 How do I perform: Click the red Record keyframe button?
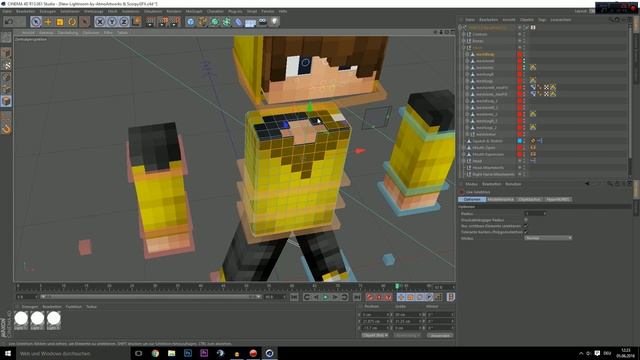(370, 297)
